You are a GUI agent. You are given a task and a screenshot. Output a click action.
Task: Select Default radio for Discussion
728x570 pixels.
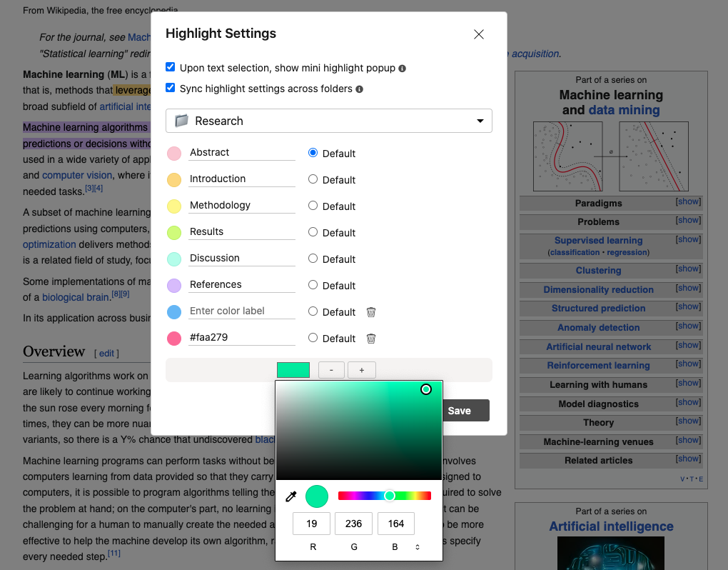point(313,259)
